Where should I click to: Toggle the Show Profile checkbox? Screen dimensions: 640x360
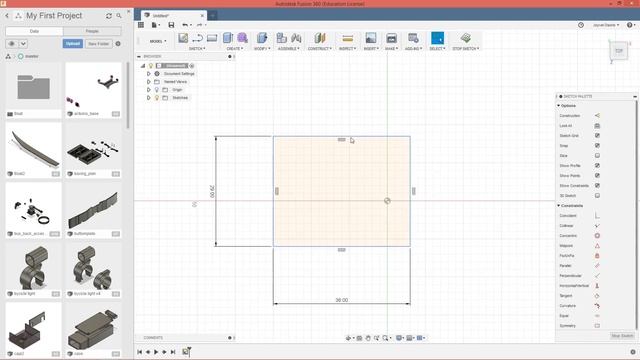click(597, 165)
